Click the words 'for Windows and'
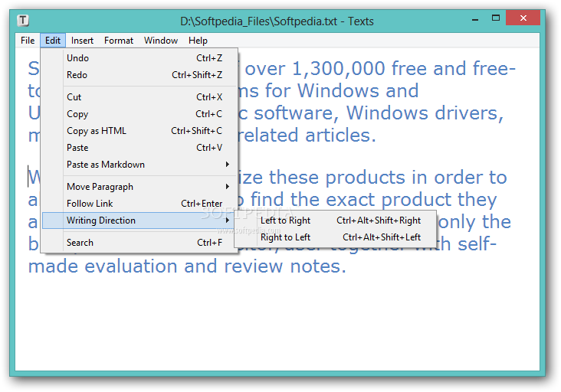Screen dimensions: 561x392 click(341, 91)
